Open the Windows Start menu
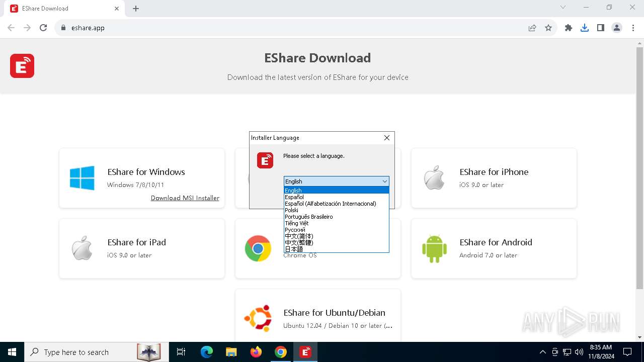Image resolution: width=644 pixels, height=362 pixels. click(x=12, y=352)
